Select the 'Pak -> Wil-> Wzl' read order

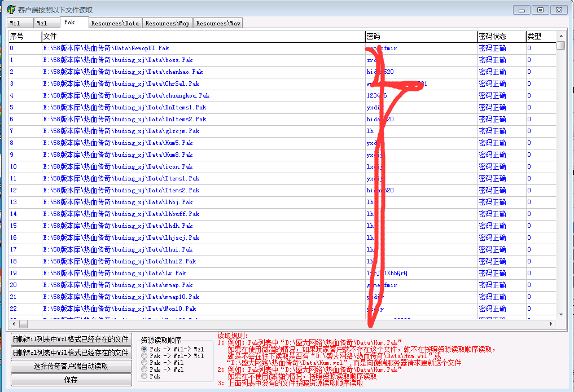[144, 349]
